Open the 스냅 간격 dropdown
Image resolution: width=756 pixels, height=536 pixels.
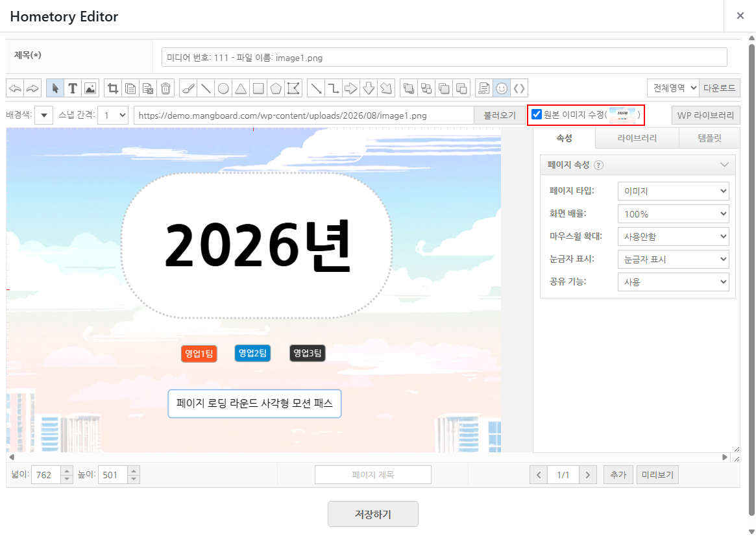click(x=113, y=116)
